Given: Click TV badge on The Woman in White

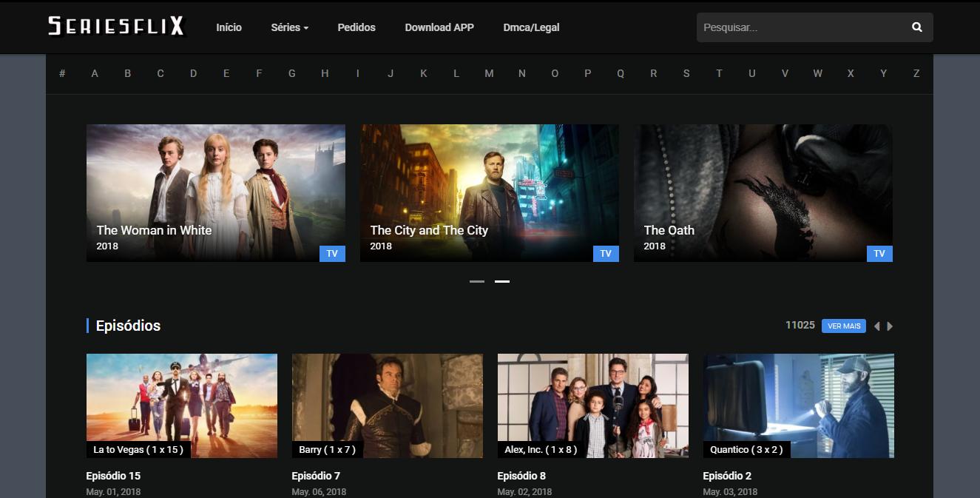Looking at the screenshot, I should coord(332,254).
